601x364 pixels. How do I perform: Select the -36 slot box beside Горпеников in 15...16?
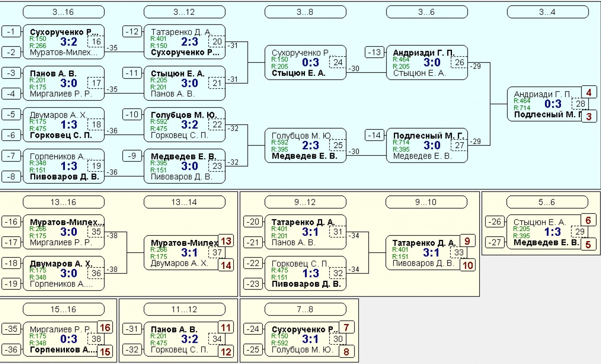tap(11, 350)
